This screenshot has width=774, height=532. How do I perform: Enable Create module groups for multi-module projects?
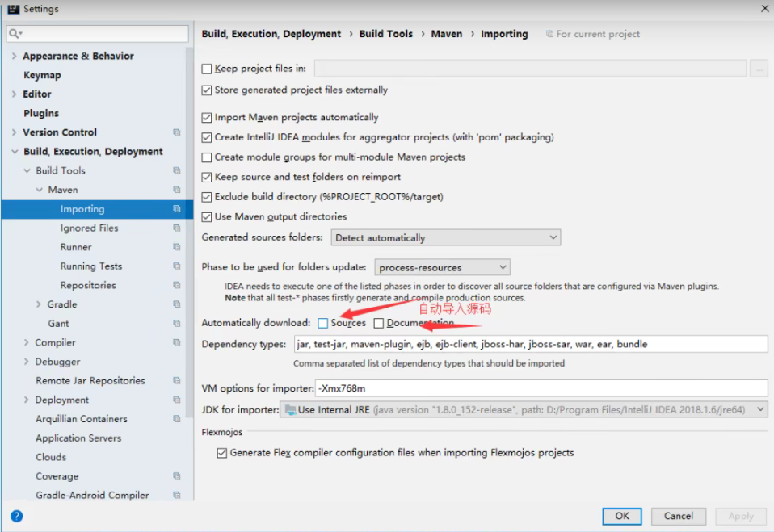tap(207, 157)
